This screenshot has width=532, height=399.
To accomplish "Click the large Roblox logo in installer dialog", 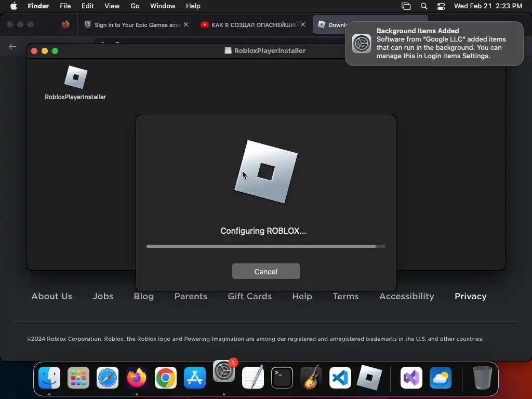I will (x=265, y=171).
